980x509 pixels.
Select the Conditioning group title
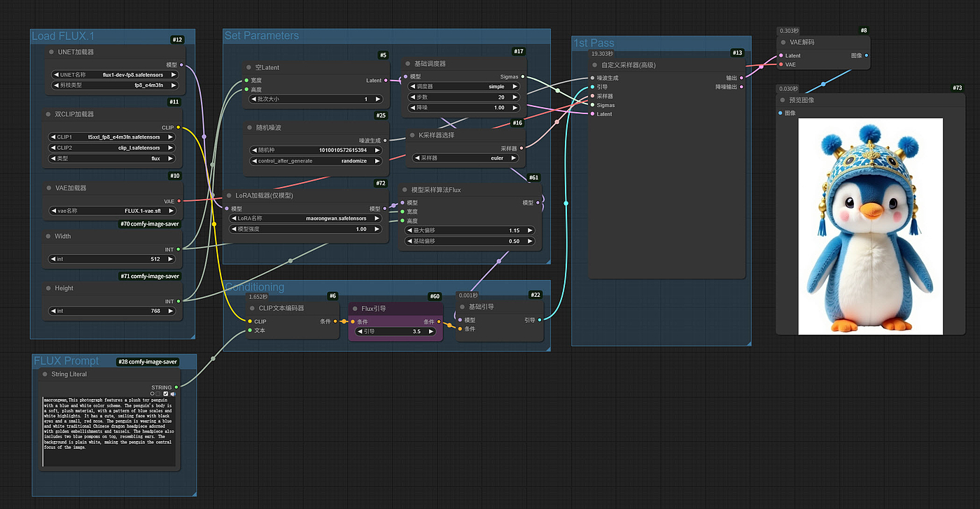coord(254,287)
